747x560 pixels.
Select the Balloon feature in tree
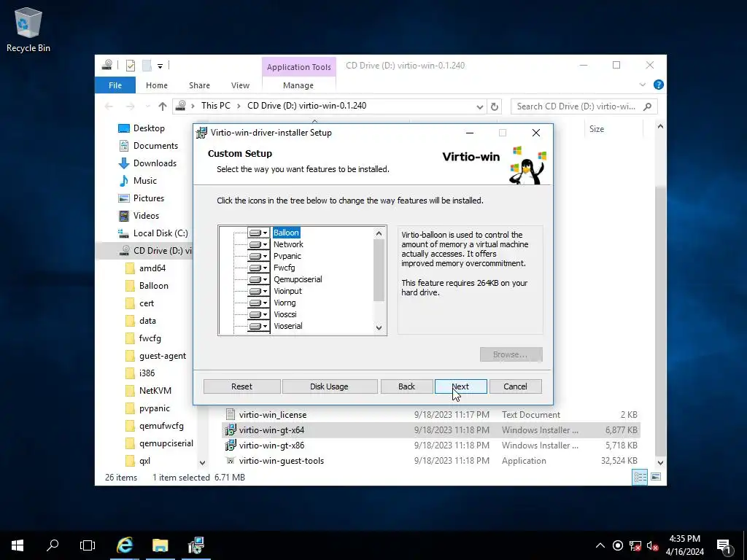click(286, 233)
